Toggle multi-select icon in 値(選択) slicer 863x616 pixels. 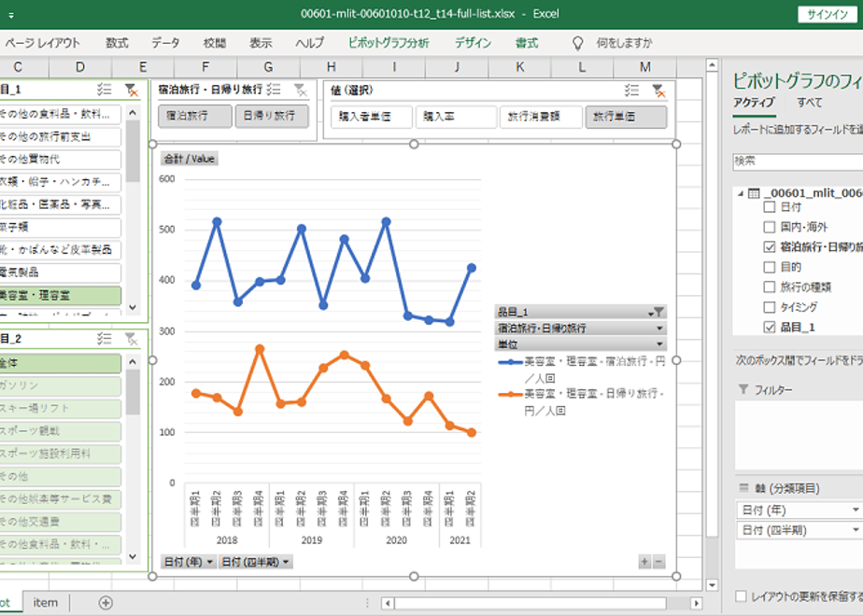click(631, 91)
